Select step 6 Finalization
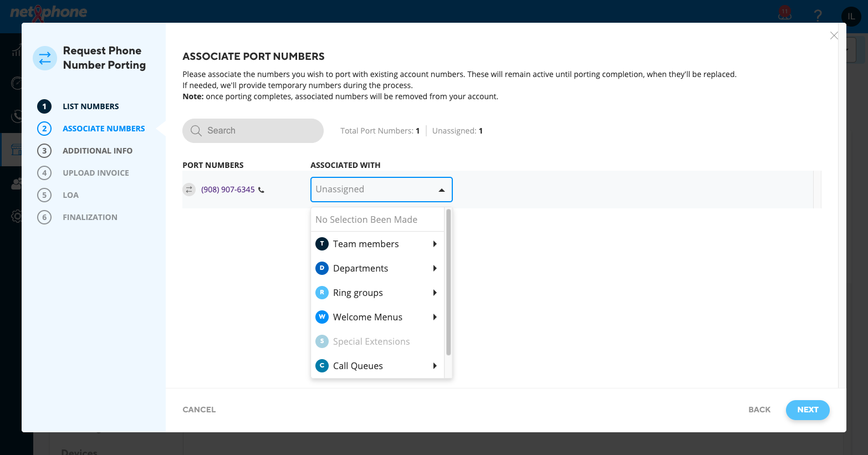This screenshot has width=868, height=455. click(x=78, y=217)
